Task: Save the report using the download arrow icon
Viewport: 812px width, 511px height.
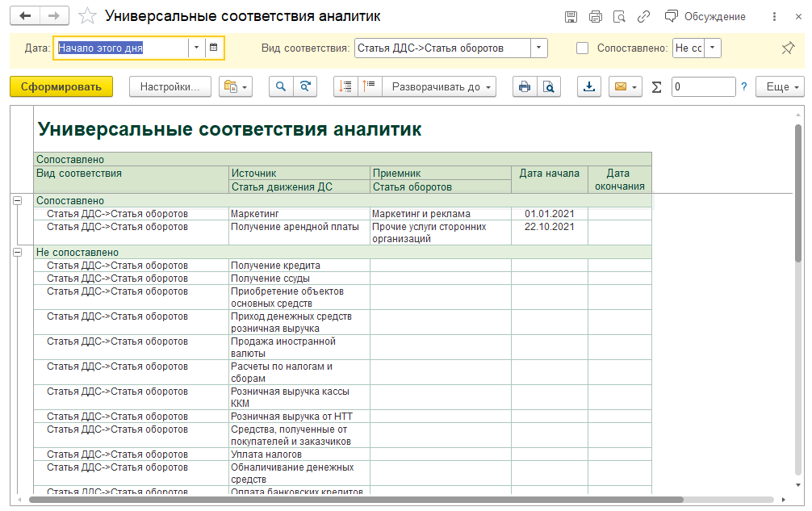Action: pos(589,87)
